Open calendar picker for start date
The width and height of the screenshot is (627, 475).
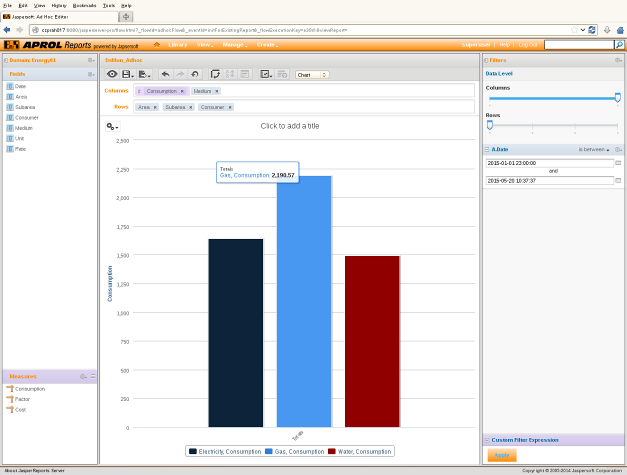(x=618, y=163)
